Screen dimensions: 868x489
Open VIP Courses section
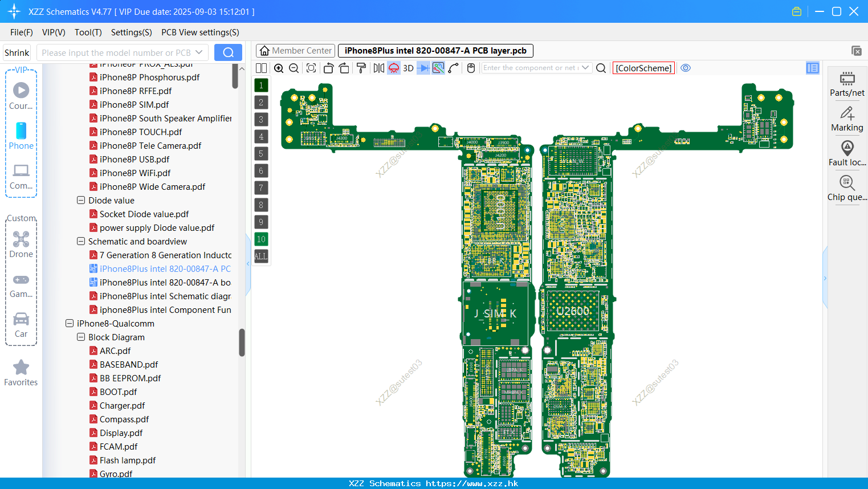pos(21,96)
